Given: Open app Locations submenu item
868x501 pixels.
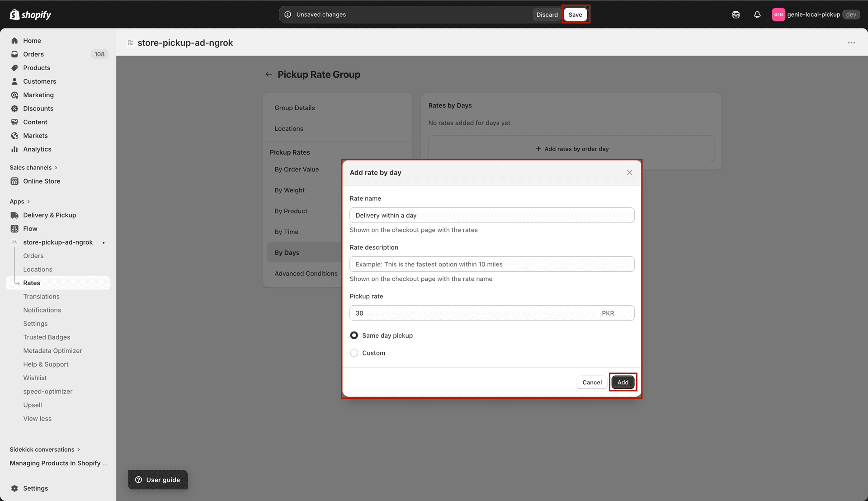Looking at the screenshot, I should click(38, 269).
